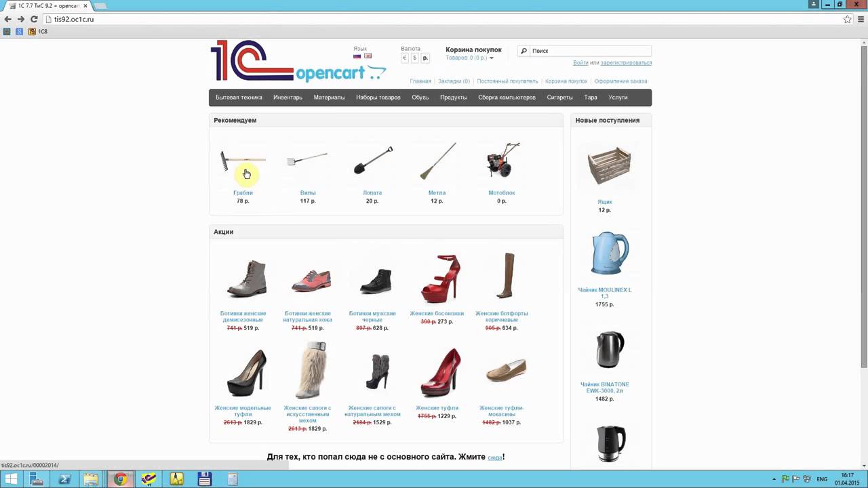The width and height of the screenshot is (868, 488).
Task: Open the Тара category menu
Action: pyautogui.click(x=591, y=98)
